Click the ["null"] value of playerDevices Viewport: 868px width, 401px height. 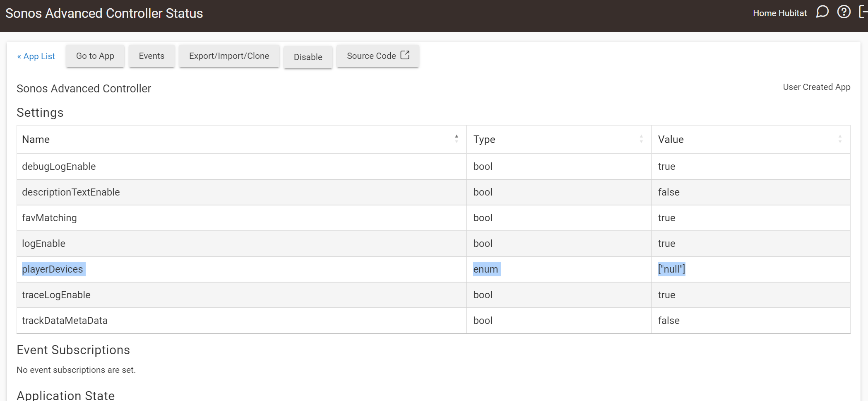pyautogui.click(x=671, y=269)
